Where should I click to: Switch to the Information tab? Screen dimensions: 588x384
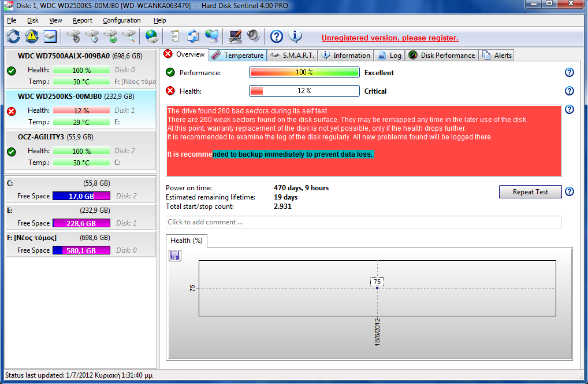click(x=346, y=55)
